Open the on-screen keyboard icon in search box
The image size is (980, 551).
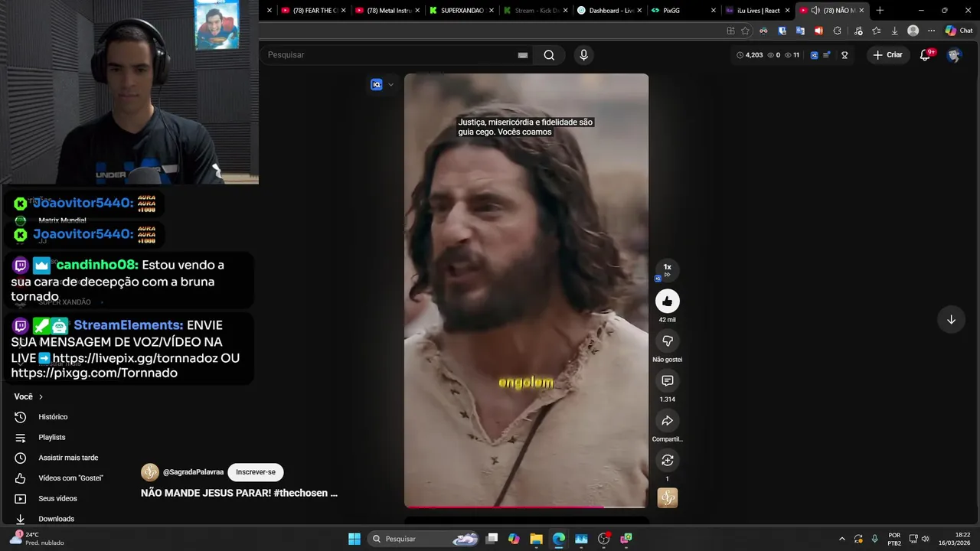pos(523,55)
